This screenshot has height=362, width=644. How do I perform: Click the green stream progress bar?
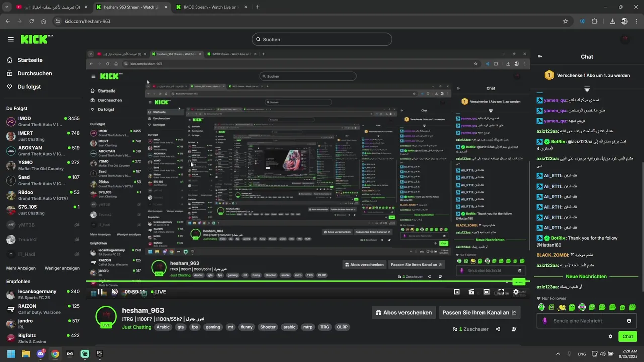pyautogui.click(x=307, y=281)
